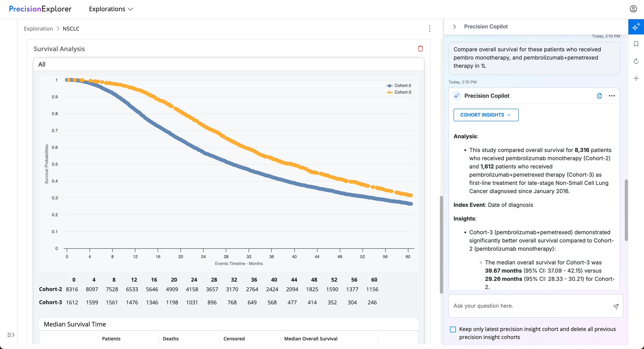Click the Copilot sparkle avatar in message header
Image resolution: width=644 pixels, height=349 pixels.
[x=457, y=96]
